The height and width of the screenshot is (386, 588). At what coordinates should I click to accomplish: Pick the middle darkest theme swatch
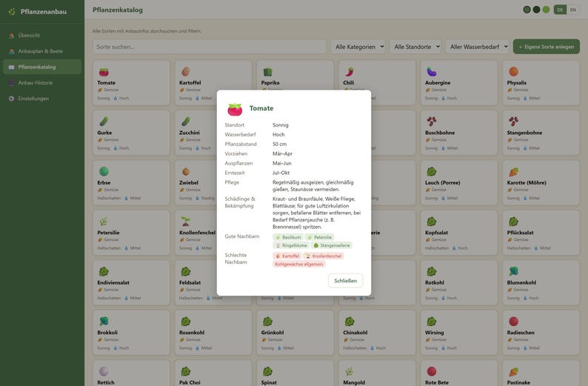point(537,10)
